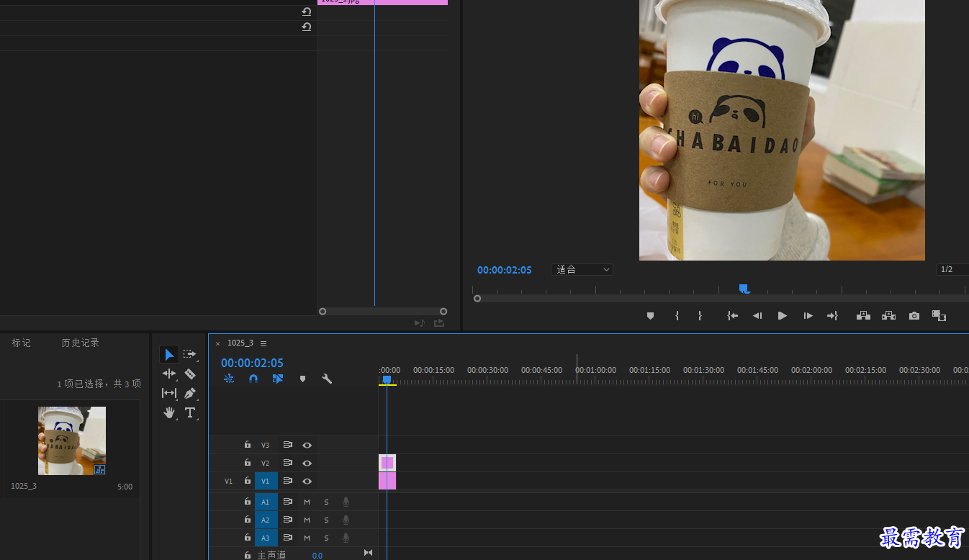Step forward one frame
The height and width of the screenshot is (560, 969).
(808, 316)
